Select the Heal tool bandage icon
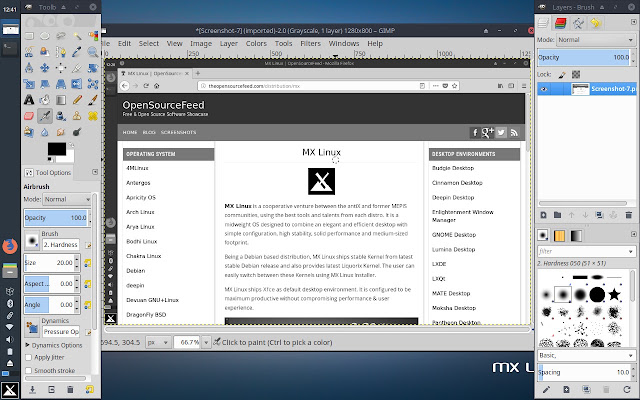 click(x=93, y=116)
